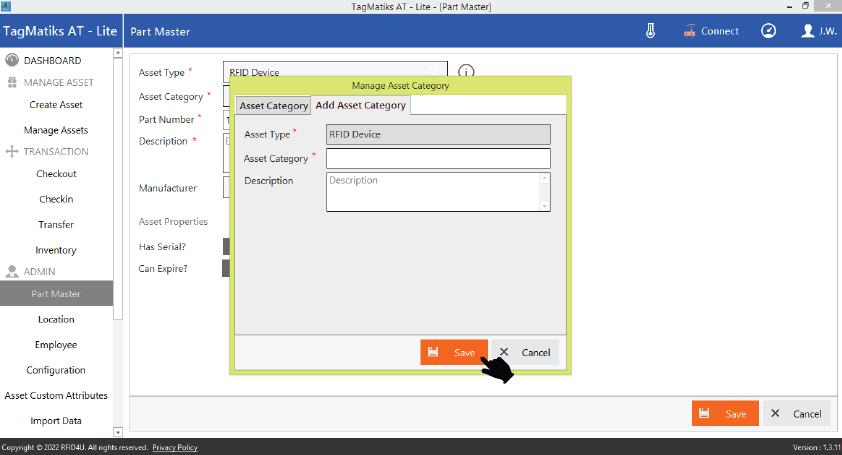
Task: Click down arrow in dialog Description scrollbar
Action: point(545,206)
